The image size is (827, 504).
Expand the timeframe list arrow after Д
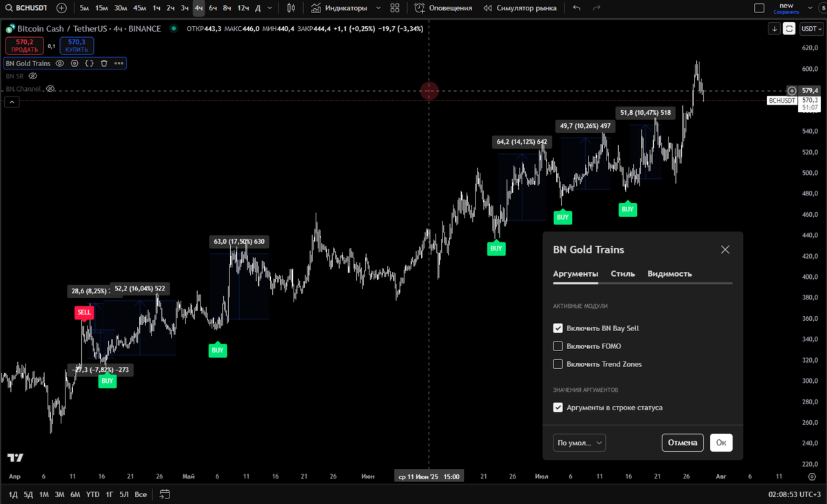271,8
